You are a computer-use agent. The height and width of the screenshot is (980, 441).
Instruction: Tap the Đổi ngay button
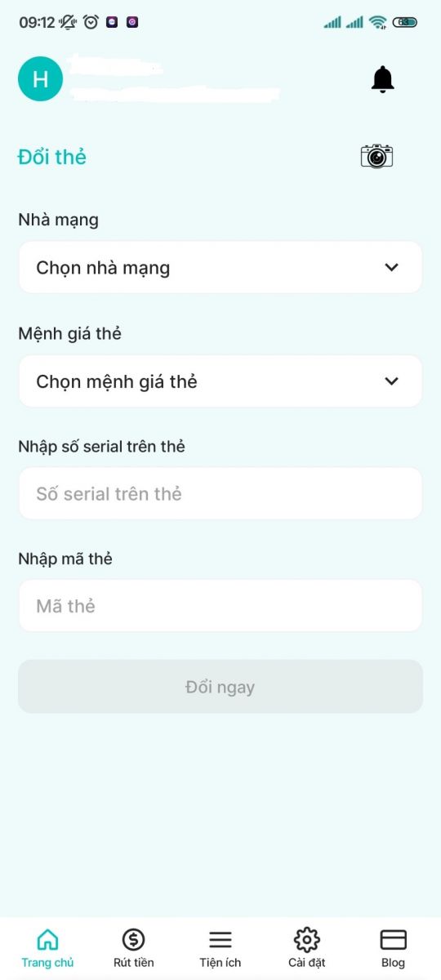click(220, 687)
